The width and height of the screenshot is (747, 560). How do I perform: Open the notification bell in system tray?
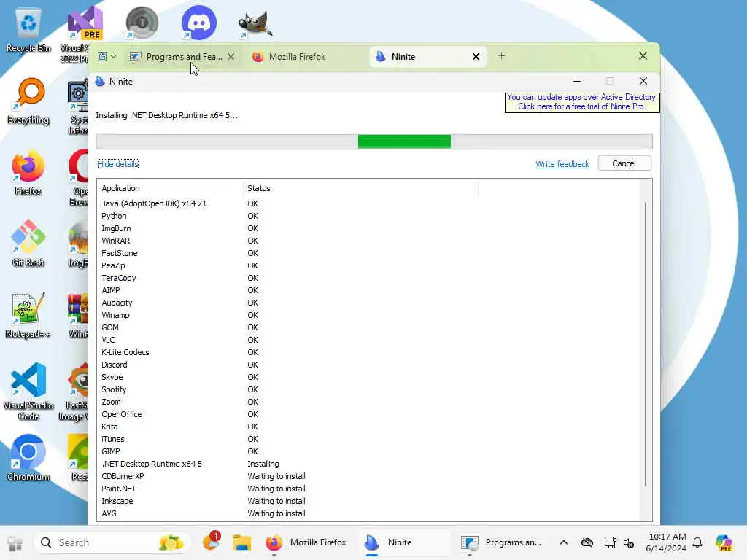(x=697, y=542)
